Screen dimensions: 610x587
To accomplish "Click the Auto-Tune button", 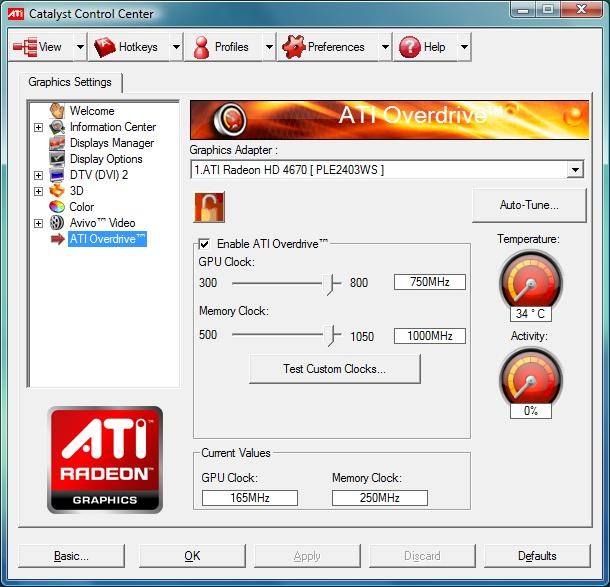I will 529,205.
